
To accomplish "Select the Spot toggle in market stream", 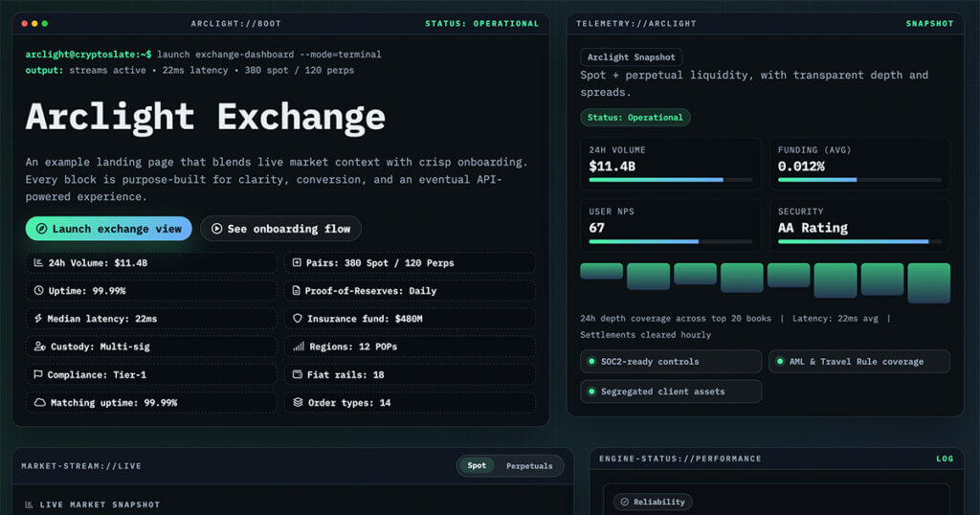I will (x=477, y=465).
